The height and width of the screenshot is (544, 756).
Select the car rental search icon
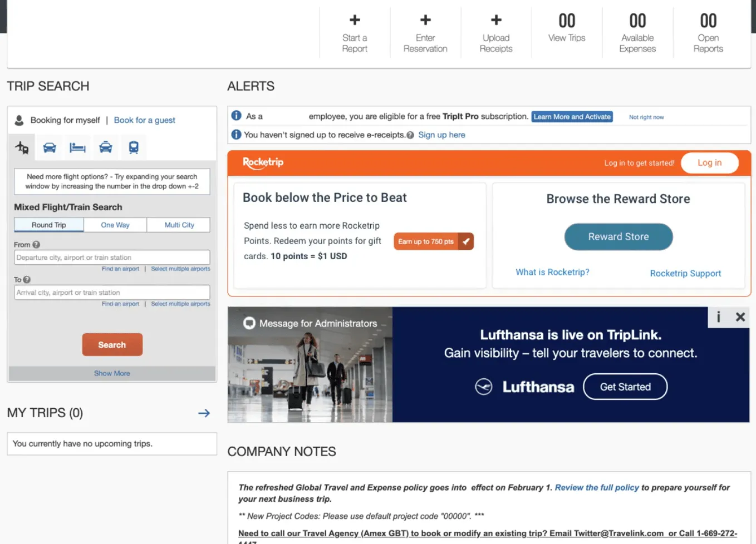(50, 147)
